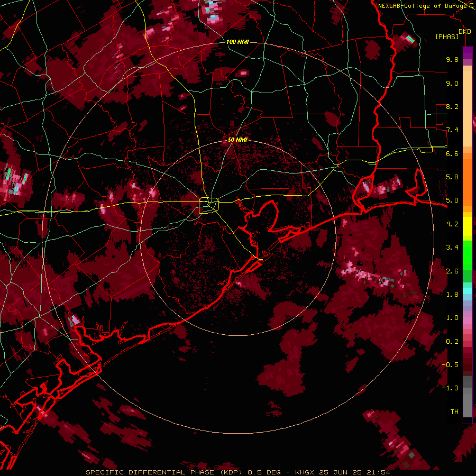Select the 9.0 value on the color scale
The image size is (476, 476).
click(x=452, y=84)
